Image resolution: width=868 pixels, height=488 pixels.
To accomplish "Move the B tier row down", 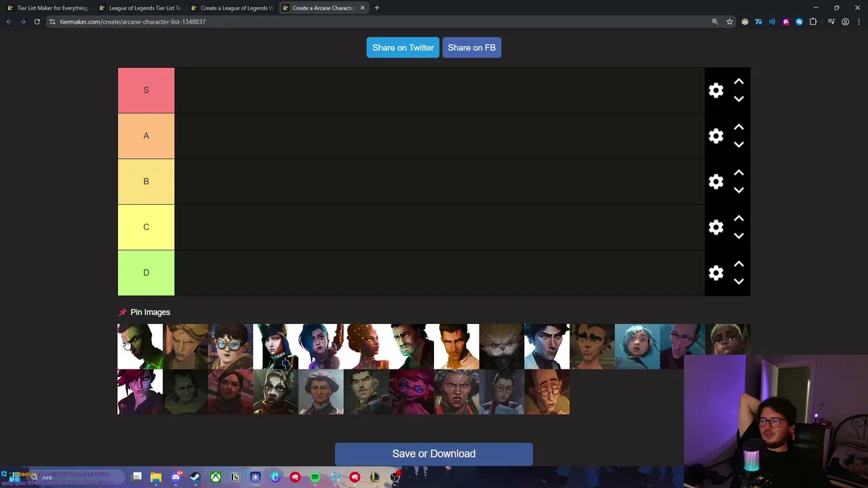I will [x=738, y=190].
